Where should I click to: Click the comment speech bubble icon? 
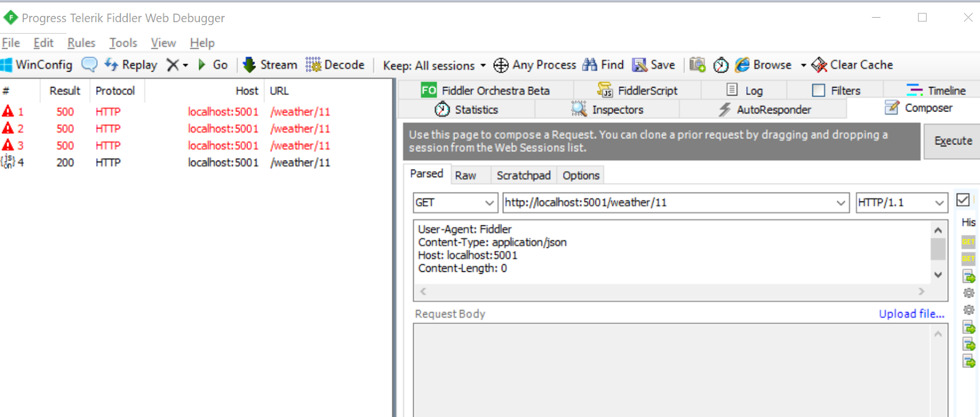[x=89, y=65]
